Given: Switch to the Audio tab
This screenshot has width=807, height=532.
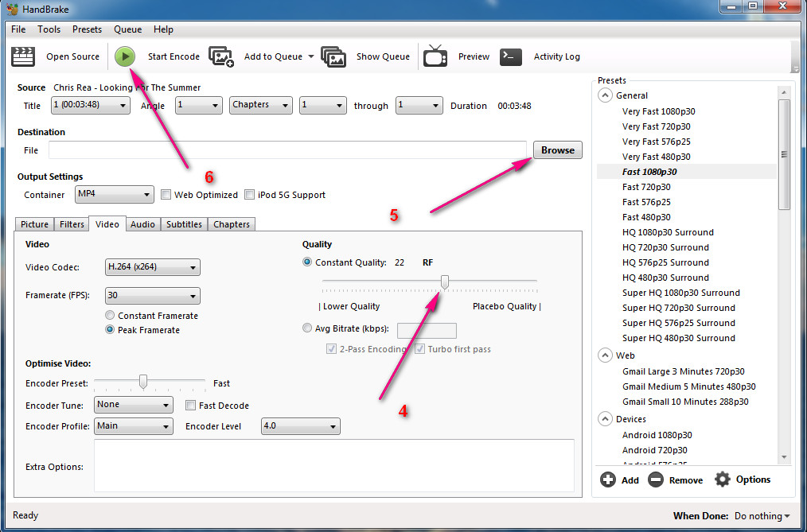Looking at the screenshot, I should click(142, 224).
